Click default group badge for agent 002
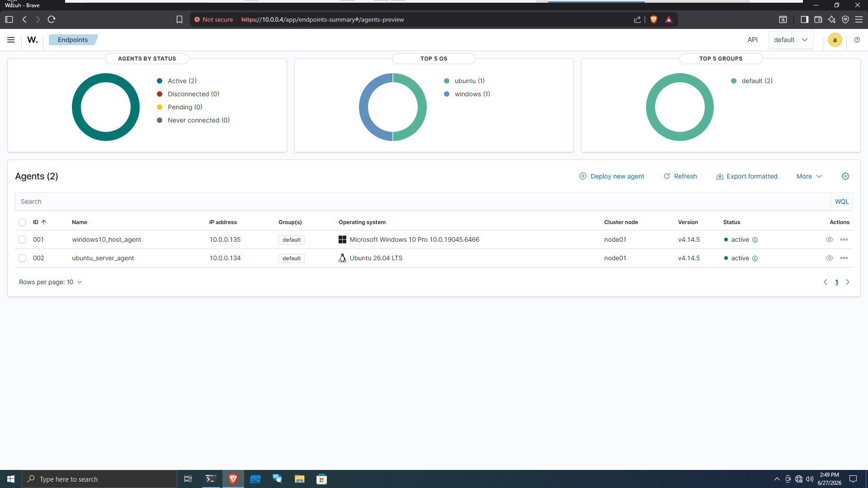868x488 pixels. pos(292,258)
